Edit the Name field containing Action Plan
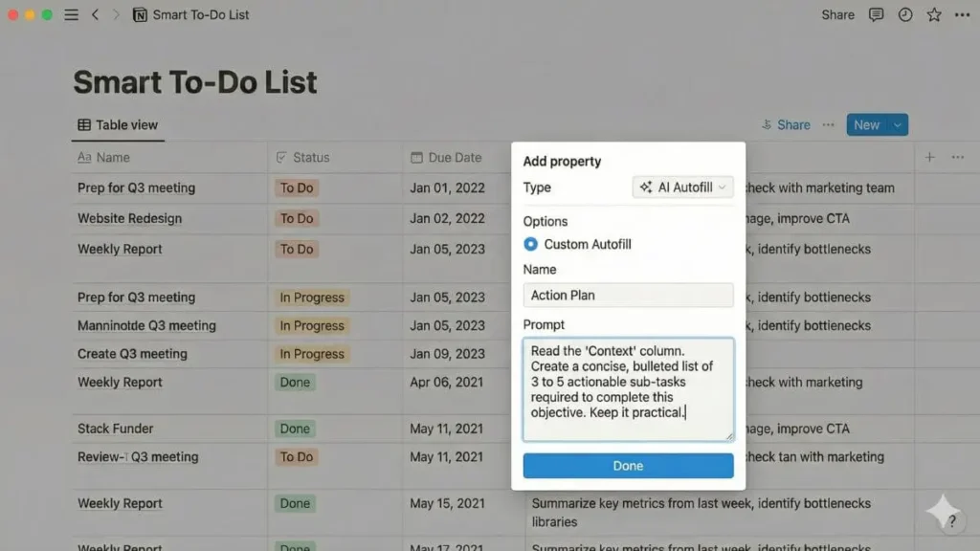 click(x=628, y=295)
